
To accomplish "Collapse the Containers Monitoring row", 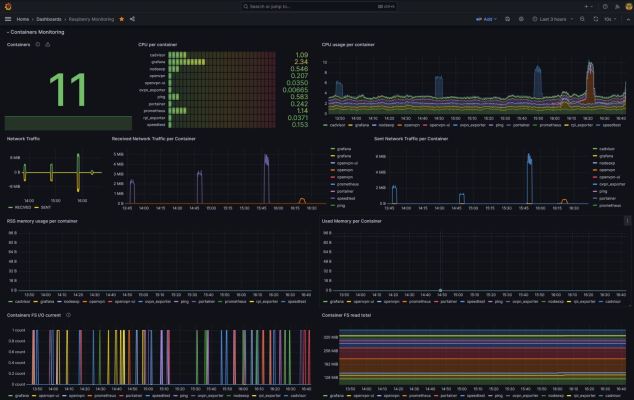I will pos(35,32).
